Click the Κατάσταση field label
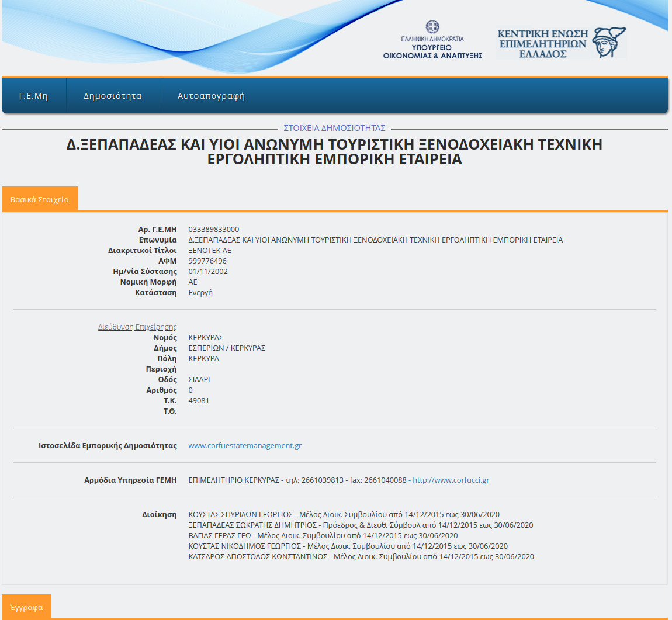 tap(155, 293)
